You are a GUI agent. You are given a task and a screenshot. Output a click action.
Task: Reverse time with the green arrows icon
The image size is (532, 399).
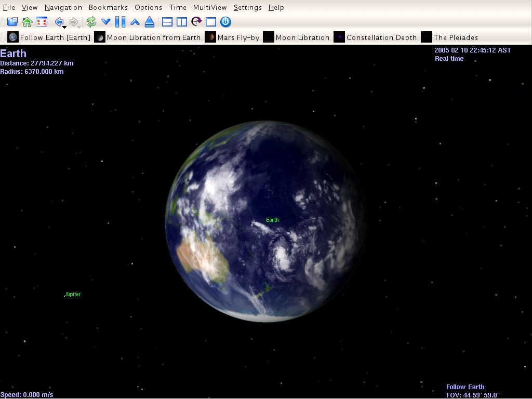click(x=91, y=22)
